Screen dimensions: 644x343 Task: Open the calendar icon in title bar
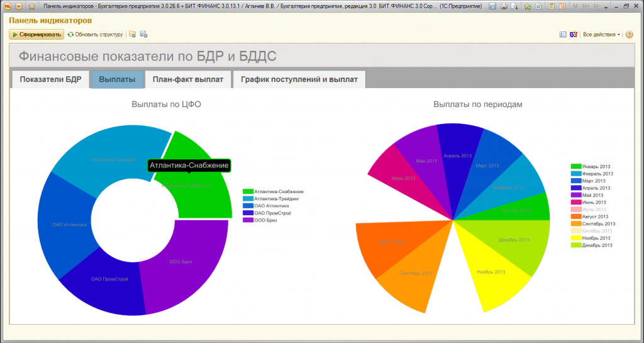click(x=562, y=6)
